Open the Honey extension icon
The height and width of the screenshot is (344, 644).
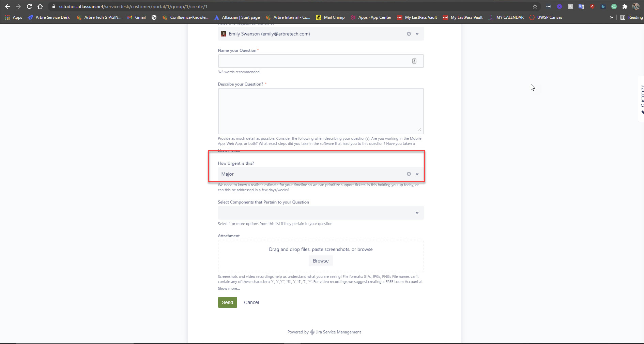(x=570, y=6)
